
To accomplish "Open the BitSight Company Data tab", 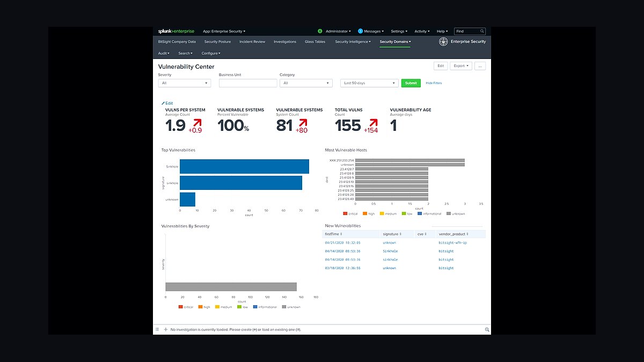I will (x=177, y=41).
